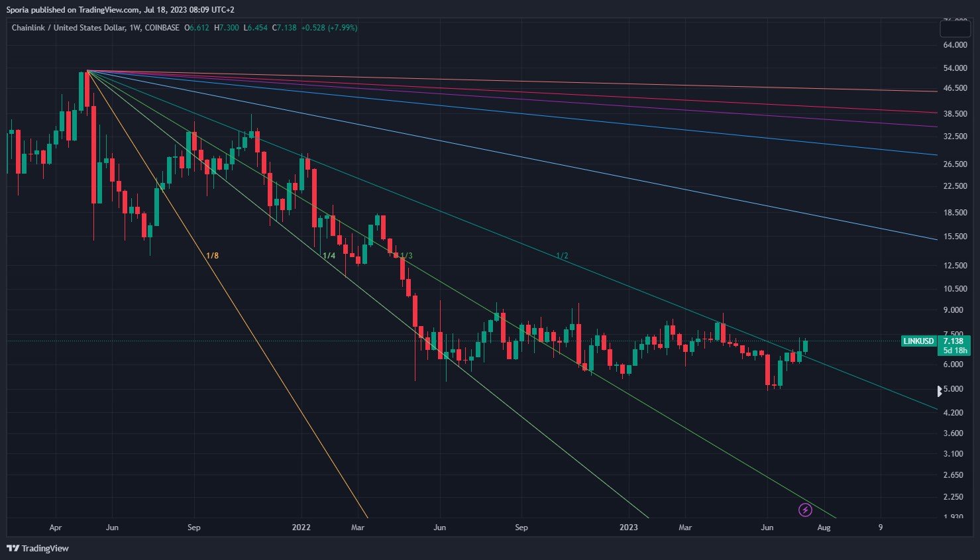Click the TradingView logo at bottom left
This screenshot has height=560, width=980.
pyautogui.click(x=38, y=548)
